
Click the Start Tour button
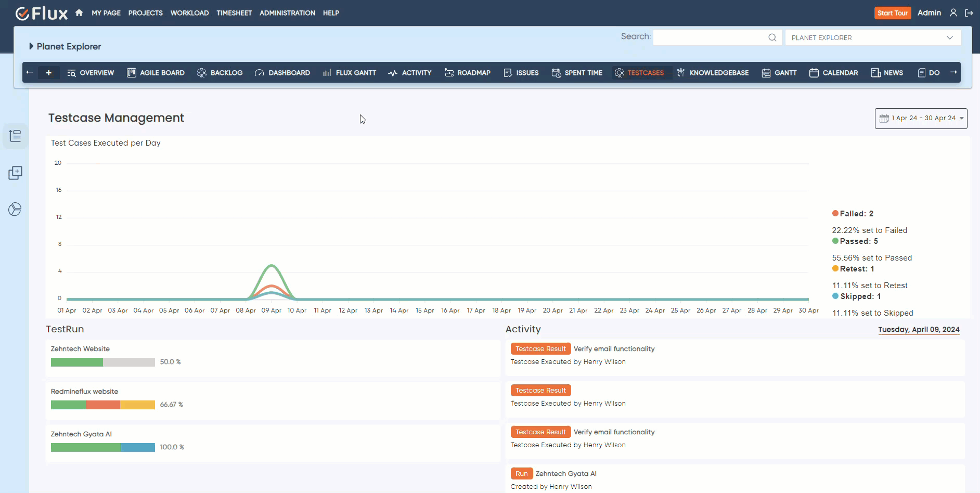[892, 13]
